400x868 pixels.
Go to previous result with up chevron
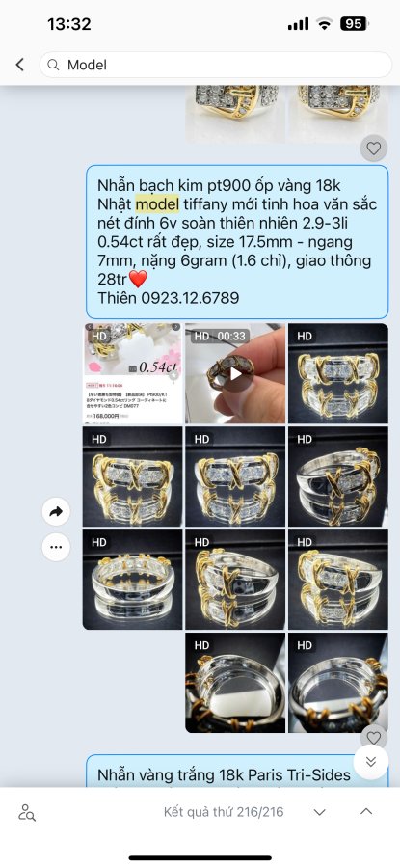(366, 811)
